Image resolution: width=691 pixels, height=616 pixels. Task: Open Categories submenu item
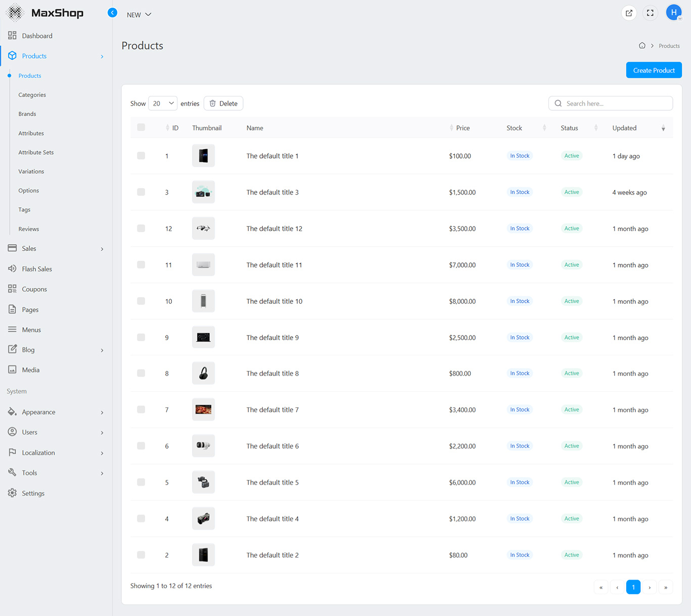(x=32, y=95)
